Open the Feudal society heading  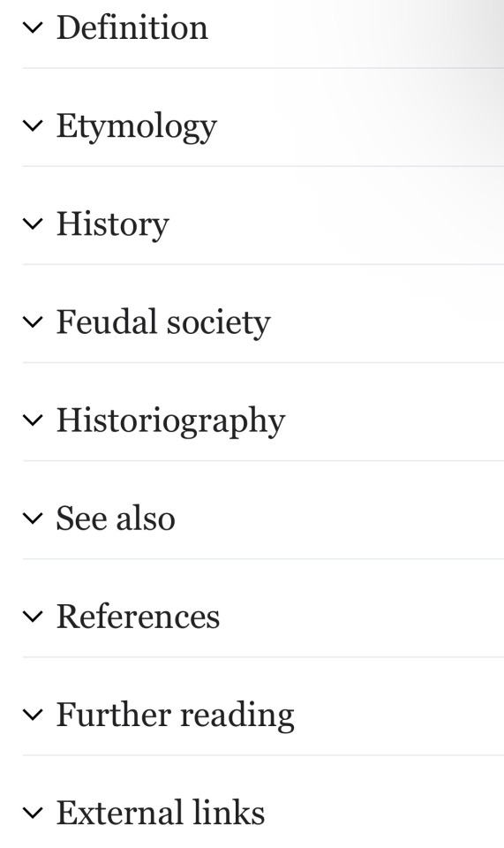click(x=163, y=323)
